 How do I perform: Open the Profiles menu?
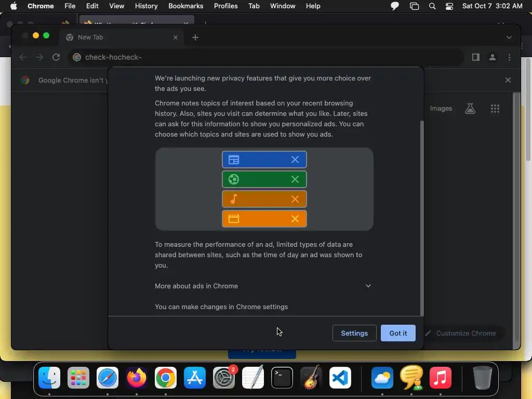coord(225,6)
